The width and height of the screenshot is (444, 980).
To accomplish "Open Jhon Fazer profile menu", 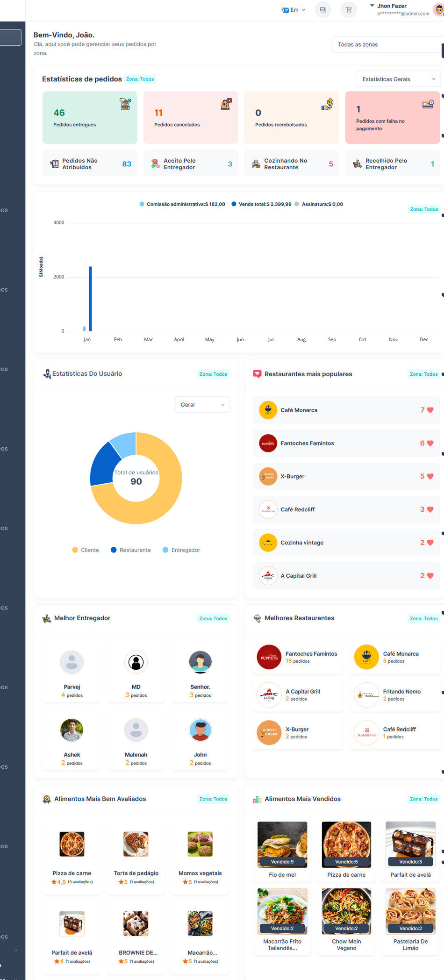I will pyautogui.click(x=402, y=10).
